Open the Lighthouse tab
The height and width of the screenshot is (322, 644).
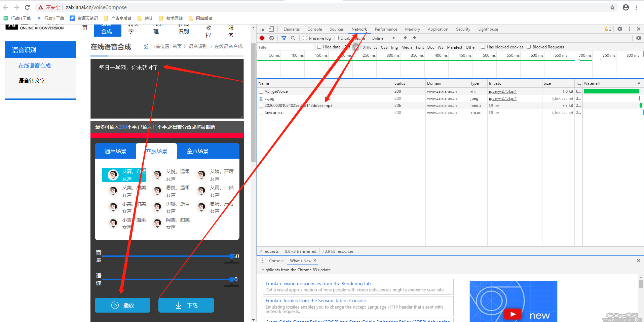coord(488,29)
